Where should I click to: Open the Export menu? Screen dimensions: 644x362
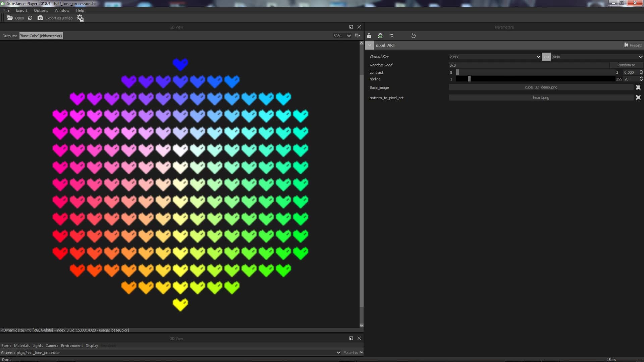21,10
